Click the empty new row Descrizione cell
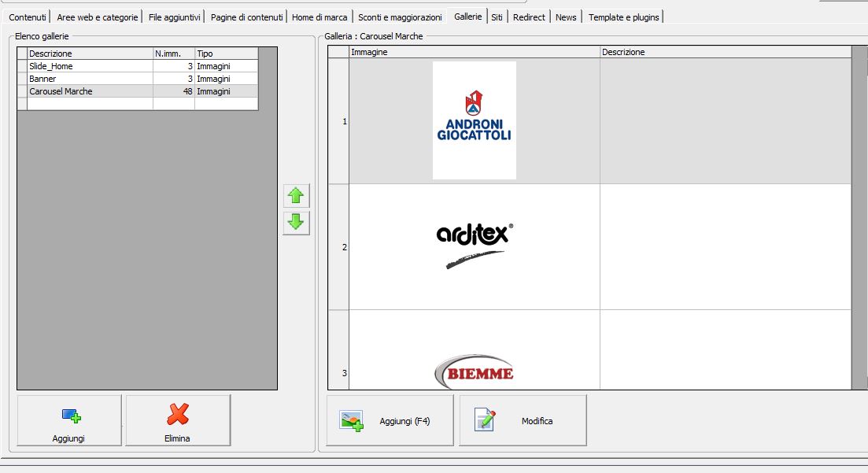 click(90, 104)
